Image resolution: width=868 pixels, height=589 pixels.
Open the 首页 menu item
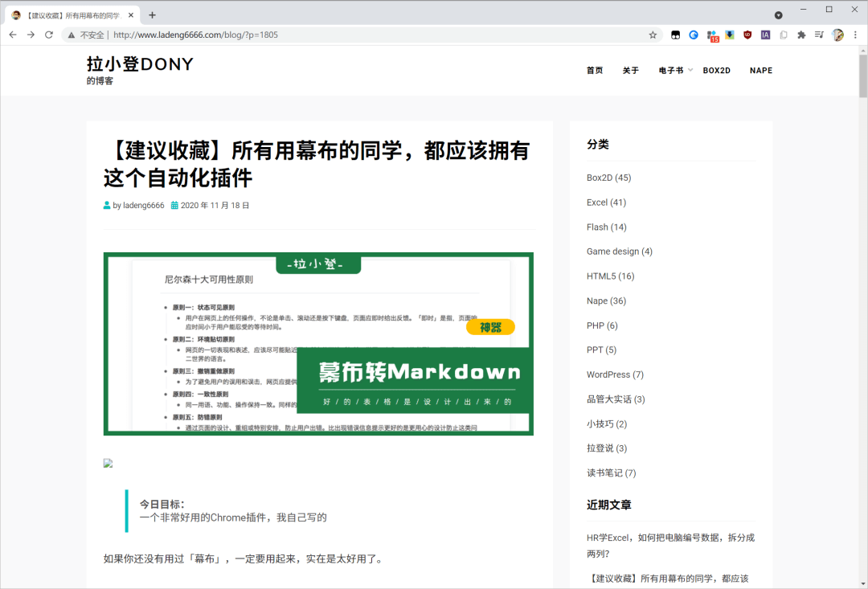pyautogui.click(x=595, y=70)
